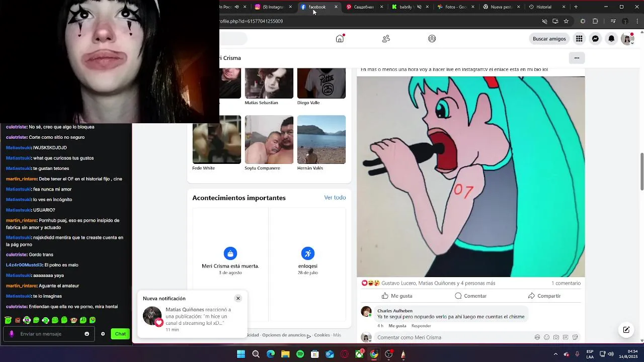
Task: Bookmark this page with the star icon
Action: [x=566, y=21]
